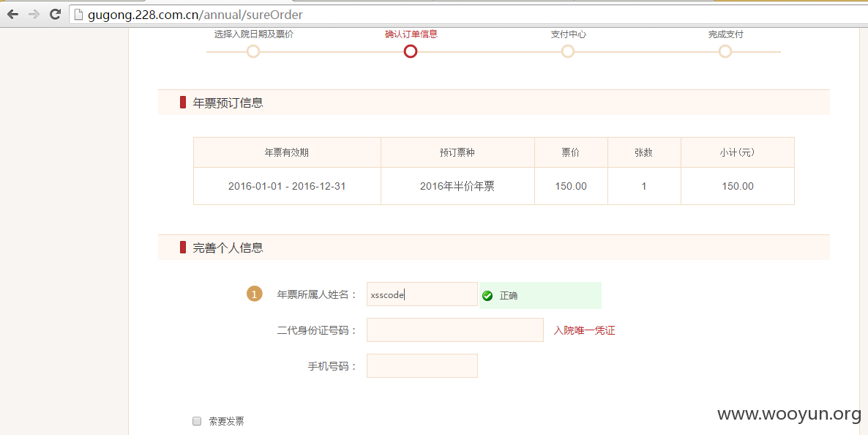The width and height of the screenshot is (868, 435).
Task: Click the 年票所属人姓名 input containing xsscode
Action: click(422, 294)
